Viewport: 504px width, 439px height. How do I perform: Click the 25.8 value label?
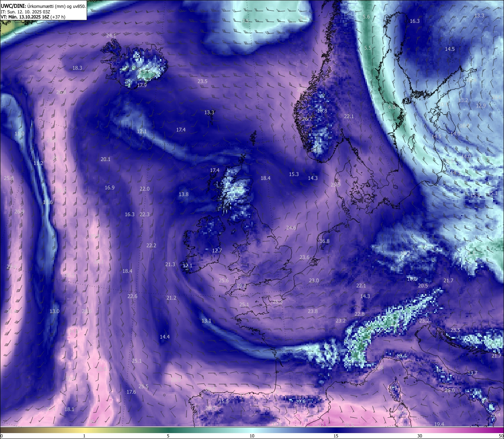pos(9,178)
